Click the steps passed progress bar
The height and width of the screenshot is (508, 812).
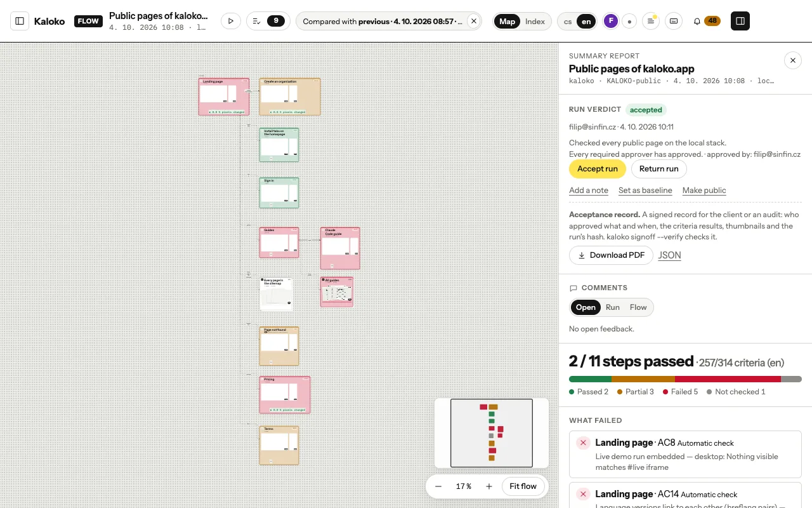coord(685,379)
